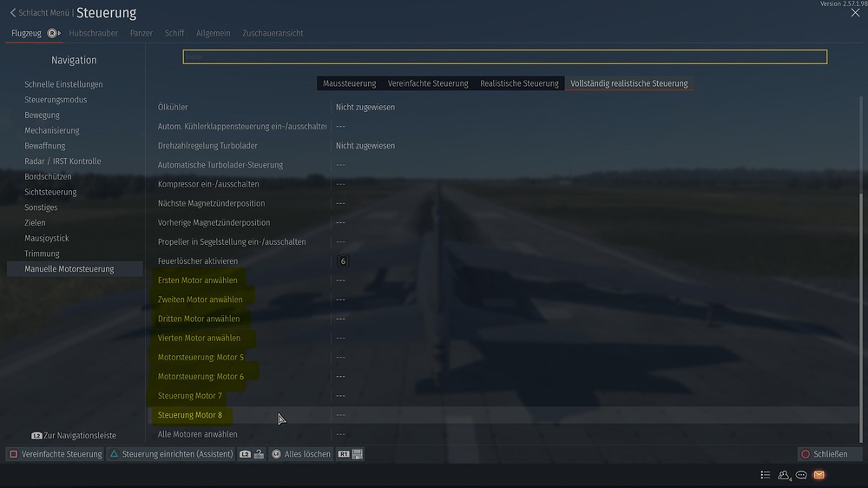Screen dimensions: 868x488
Task: Open Schnelle Einstellungen in navigation
Action: click(x=63, y=84)
